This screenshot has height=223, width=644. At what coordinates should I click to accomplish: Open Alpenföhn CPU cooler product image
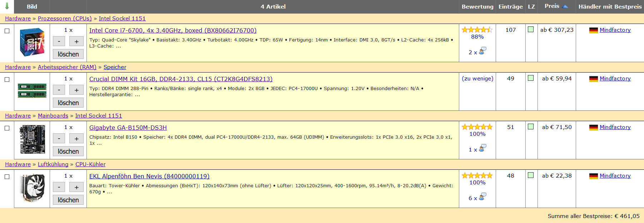pyautogui.click(x=32, y=188)
